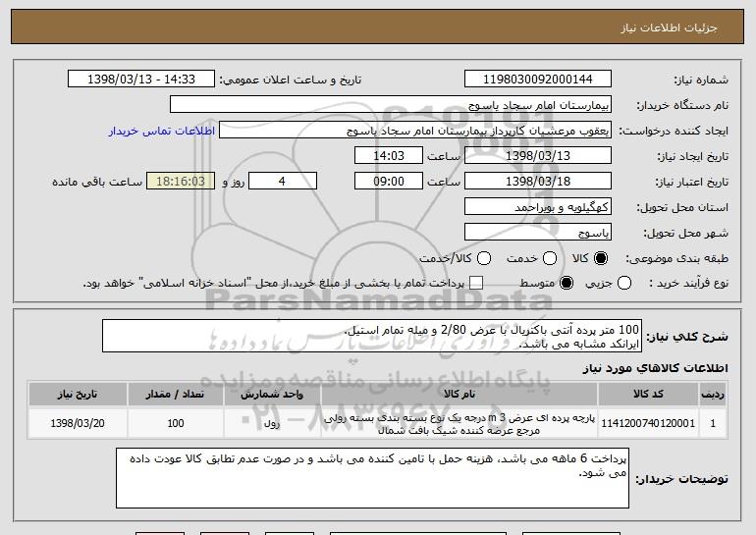This screenshot has width=756, height=535.
Task: Click the ردیف column header
Action: tap(713, 395)
